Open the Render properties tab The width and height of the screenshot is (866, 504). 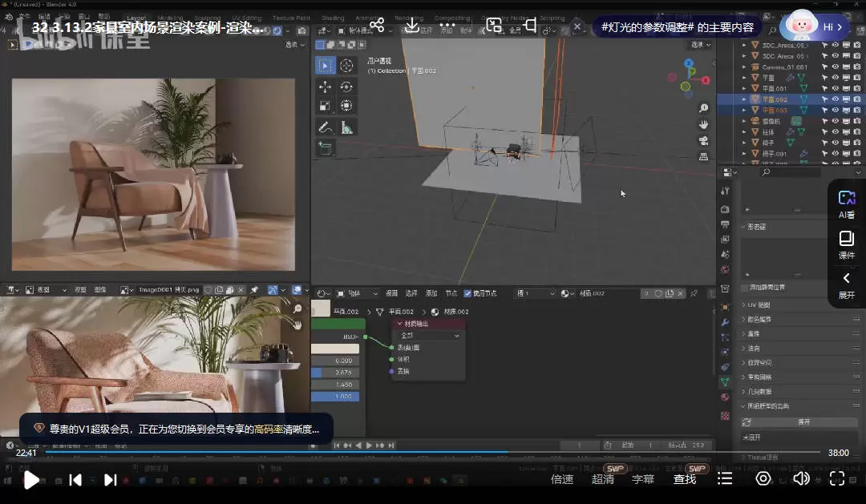coord(725,209)
